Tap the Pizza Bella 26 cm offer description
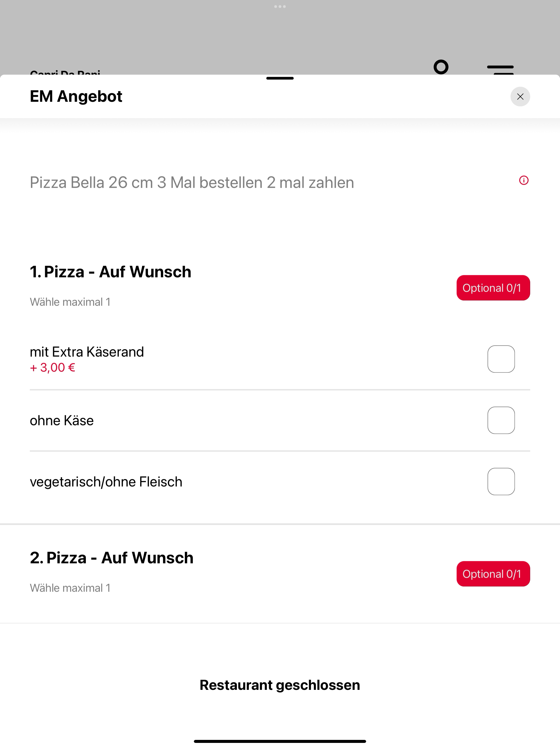The width and height of the screenshot is (560, 747). tap(192, 182)
